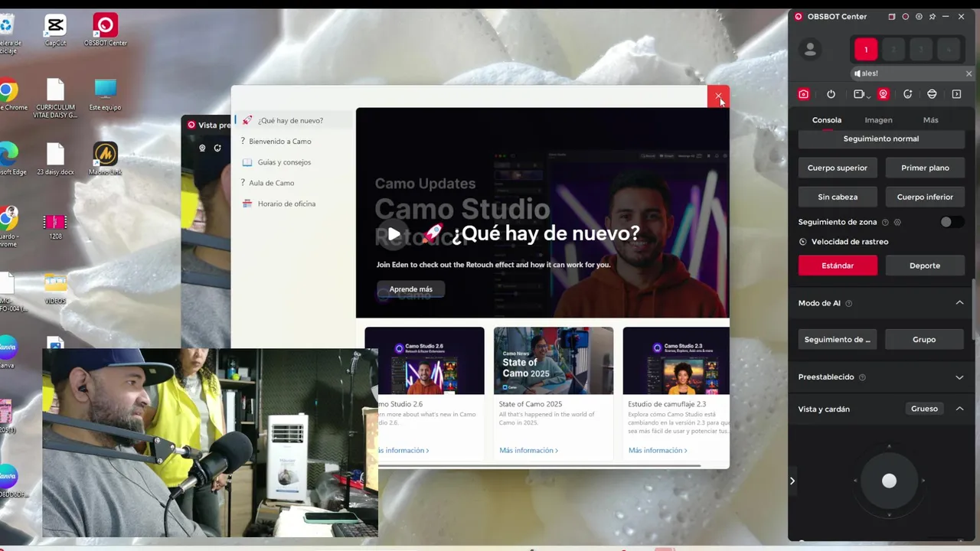Open Horario de oficina in Camo sidebar
The height and width of the screenshot is (551, 980).
(293, 204)
